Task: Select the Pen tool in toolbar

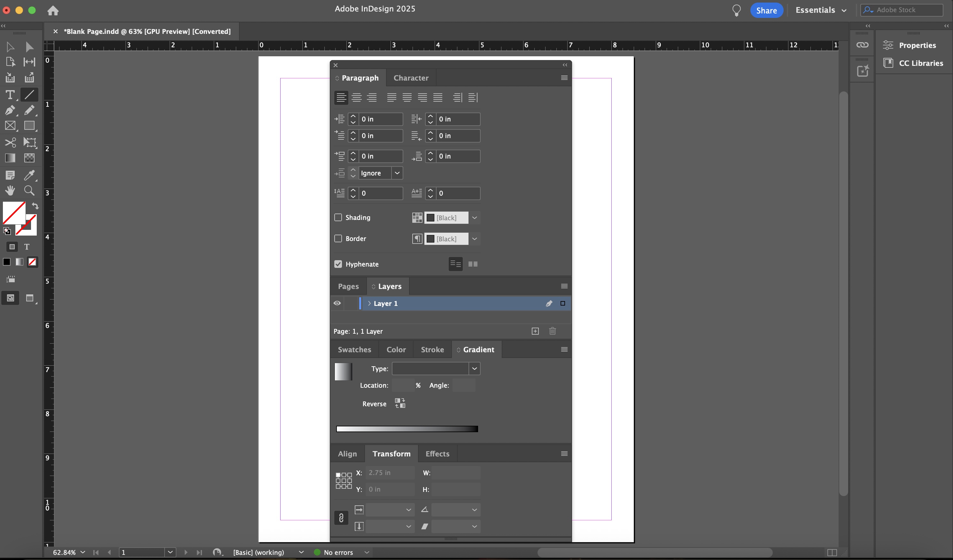Action: pos(10,110)
